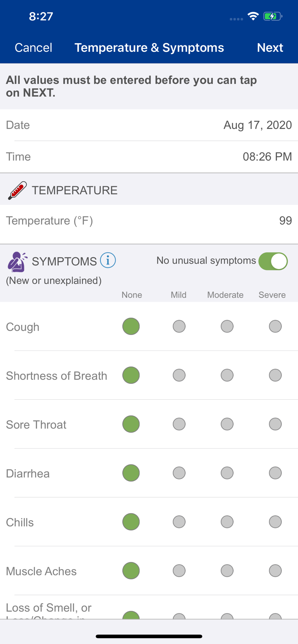Tap the battery charging icon
Viewport: 298px width, 644px height.
273,16
